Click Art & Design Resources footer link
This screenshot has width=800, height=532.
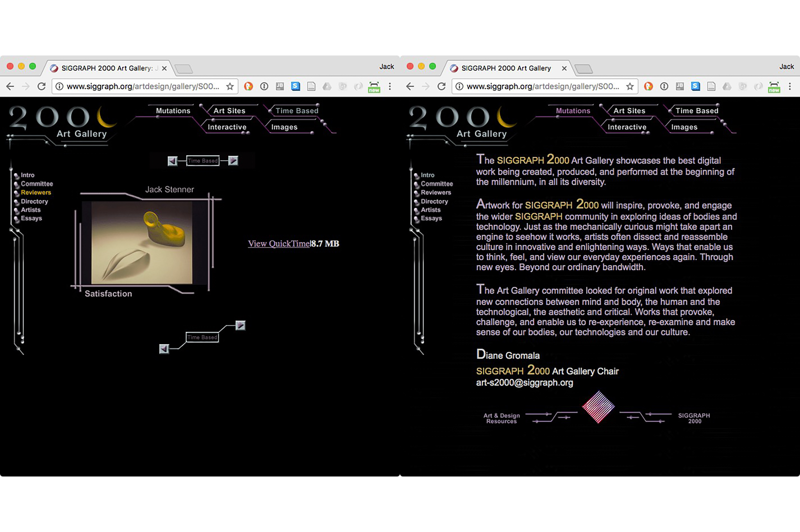click(x=502, y=418)
